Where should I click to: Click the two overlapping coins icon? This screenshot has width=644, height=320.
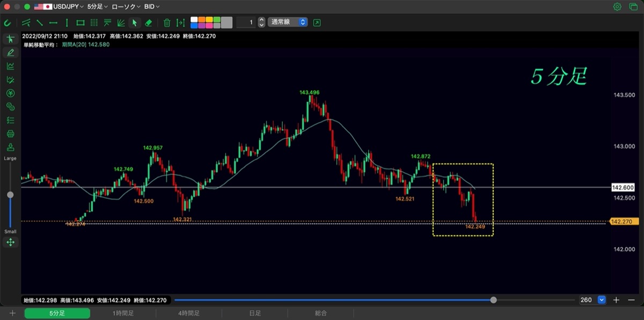[x=10, y=107]
